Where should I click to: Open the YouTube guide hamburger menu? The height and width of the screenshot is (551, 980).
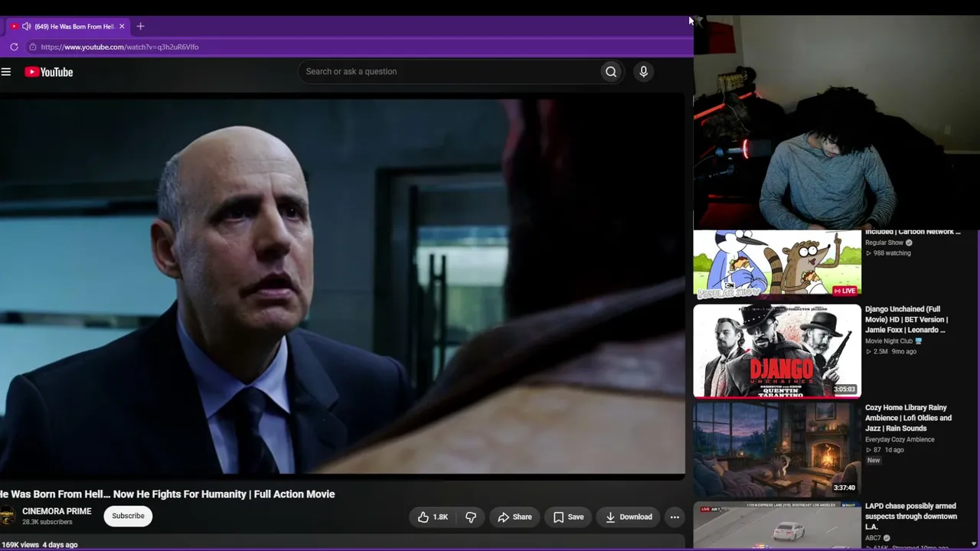click(x=6, y=72)
